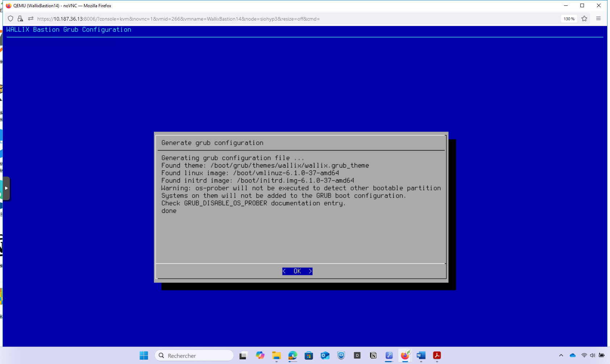Image resolution: width=610 pixels, height=364 pixels.
Task: Open Adobe Acrobat from the taskbar
Action: (x=437, y=356)
